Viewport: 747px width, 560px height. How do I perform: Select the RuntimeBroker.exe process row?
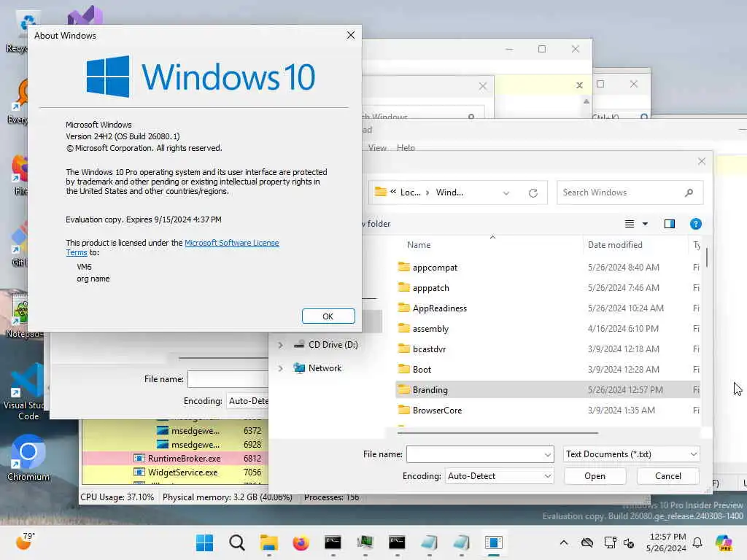[175, 459]
